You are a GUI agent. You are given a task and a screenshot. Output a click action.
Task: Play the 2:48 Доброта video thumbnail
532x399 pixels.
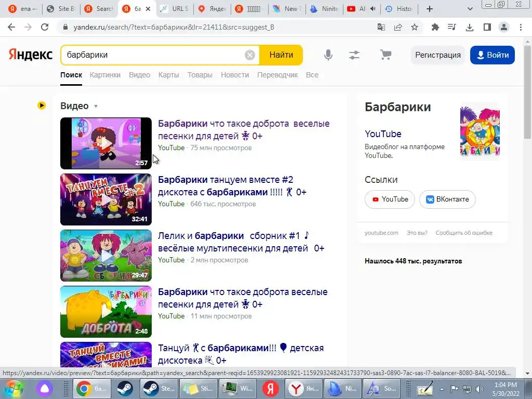pyautogui.click(x=106, y=312)
